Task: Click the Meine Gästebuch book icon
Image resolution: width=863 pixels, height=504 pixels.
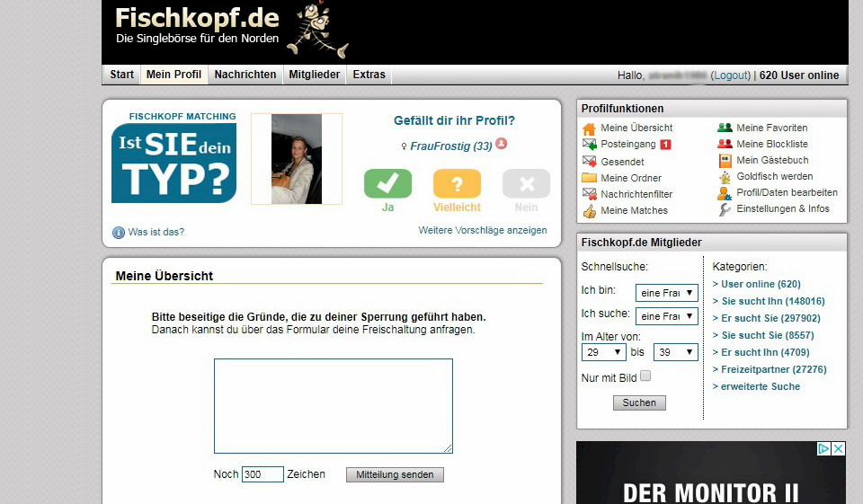Action: (x=725, y=161)
